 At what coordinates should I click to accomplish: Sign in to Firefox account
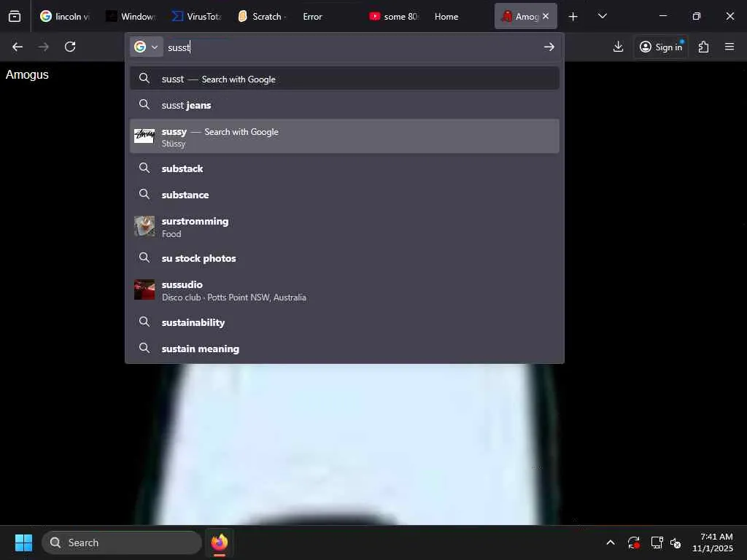(x=661, y=47)
